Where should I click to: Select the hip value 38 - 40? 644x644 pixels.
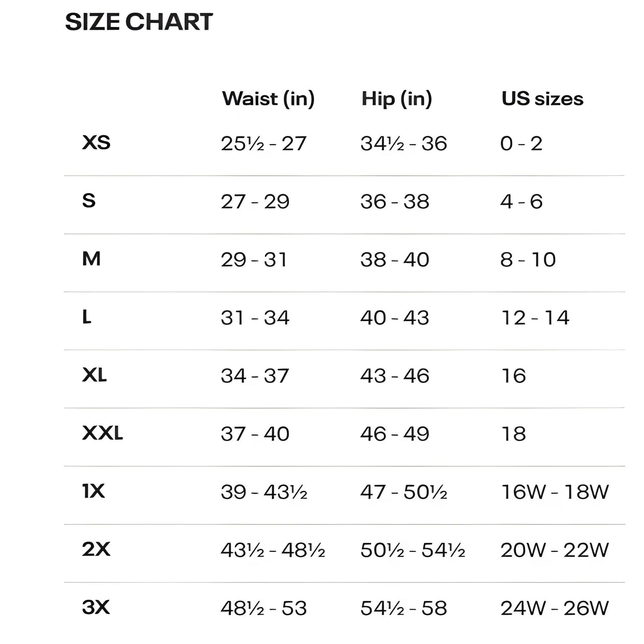(395, 260)
